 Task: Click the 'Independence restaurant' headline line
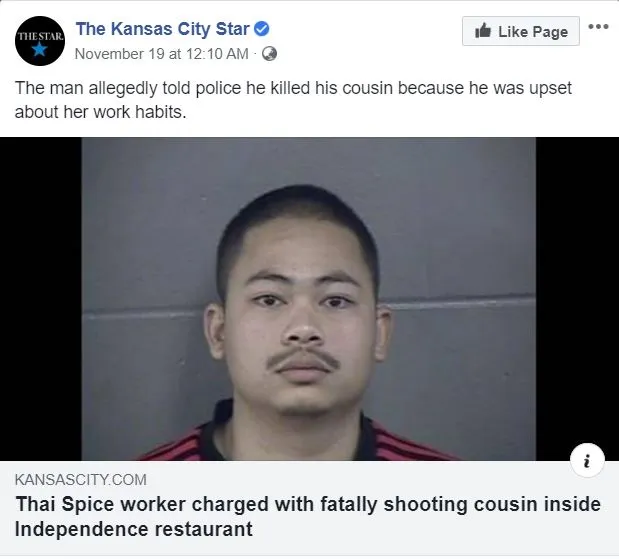(133, 529)
